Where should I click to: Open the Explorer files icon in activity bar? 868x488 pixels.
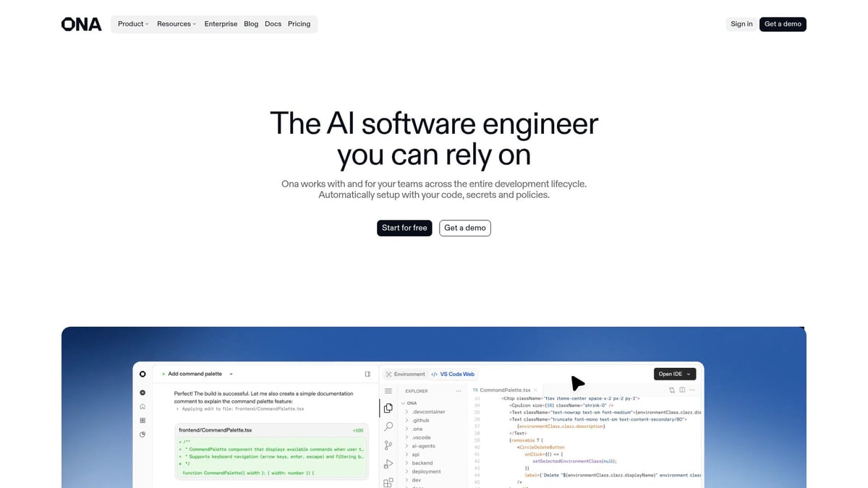point(388,408)
